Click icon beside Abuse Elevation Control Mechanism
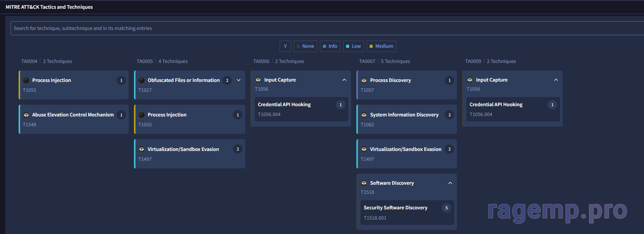 point(26,115)
